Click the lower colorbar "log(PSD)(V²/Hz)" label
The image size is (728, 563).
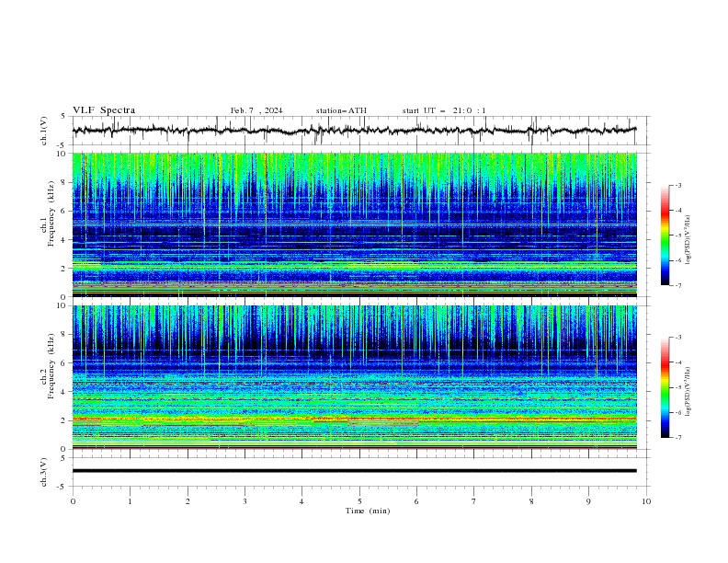(x=688, y=391)
